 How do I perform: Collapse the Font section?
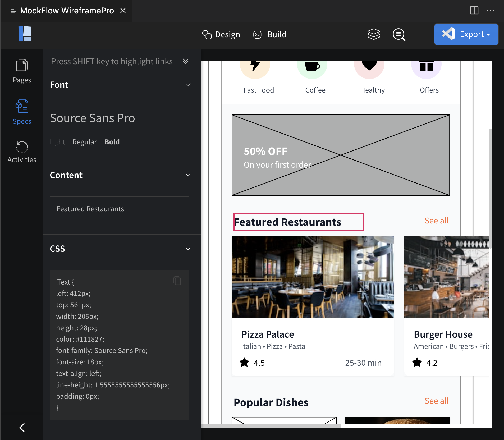point(188,85)
